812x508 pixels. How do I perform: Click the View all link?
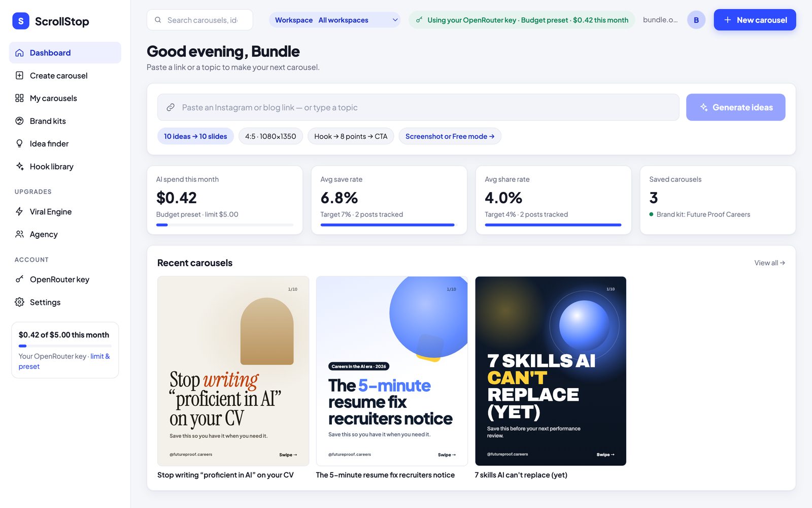point(769,263)
